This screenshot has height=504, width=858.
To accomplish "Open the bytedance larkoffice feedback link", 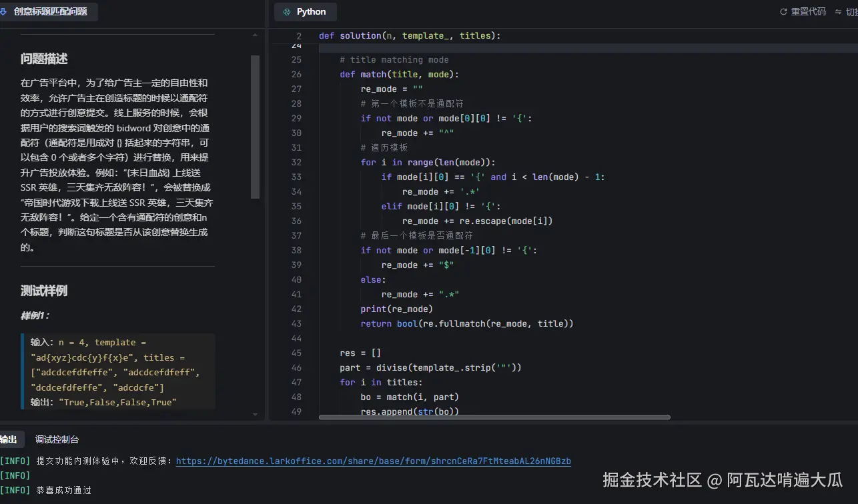I will point(373,460).
